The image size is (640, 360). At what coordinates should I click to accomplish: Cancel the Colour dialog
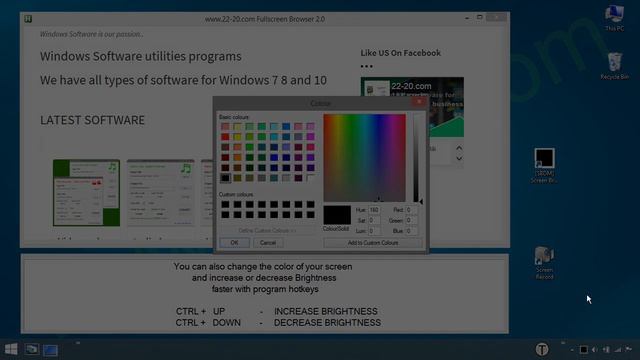[268, 242]
